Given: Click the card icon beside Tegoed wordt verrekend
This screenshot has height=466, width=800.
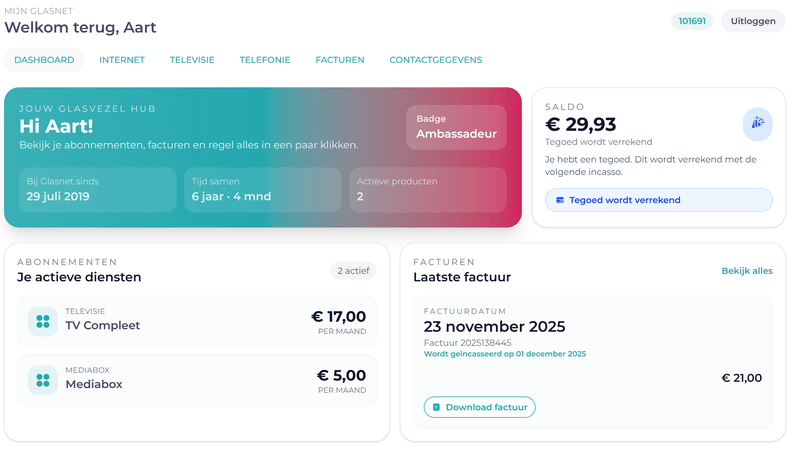Looking at the screenshot, I should pyautogui.click(x=560, y=200).
